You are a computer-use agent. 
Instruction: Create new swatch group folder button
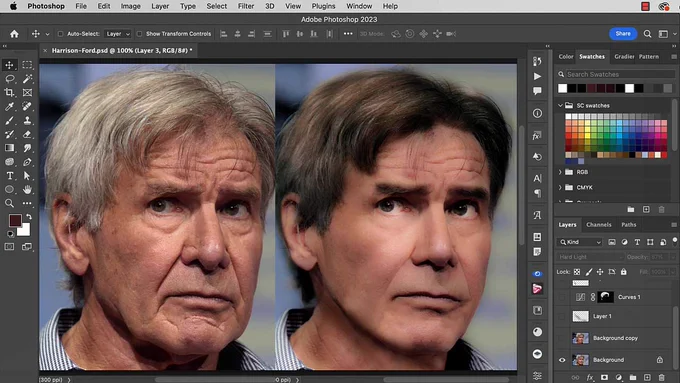[631, 210]
